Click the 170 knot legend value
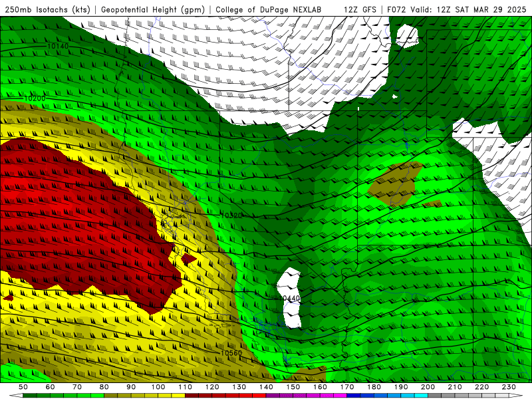 [347, 387]
